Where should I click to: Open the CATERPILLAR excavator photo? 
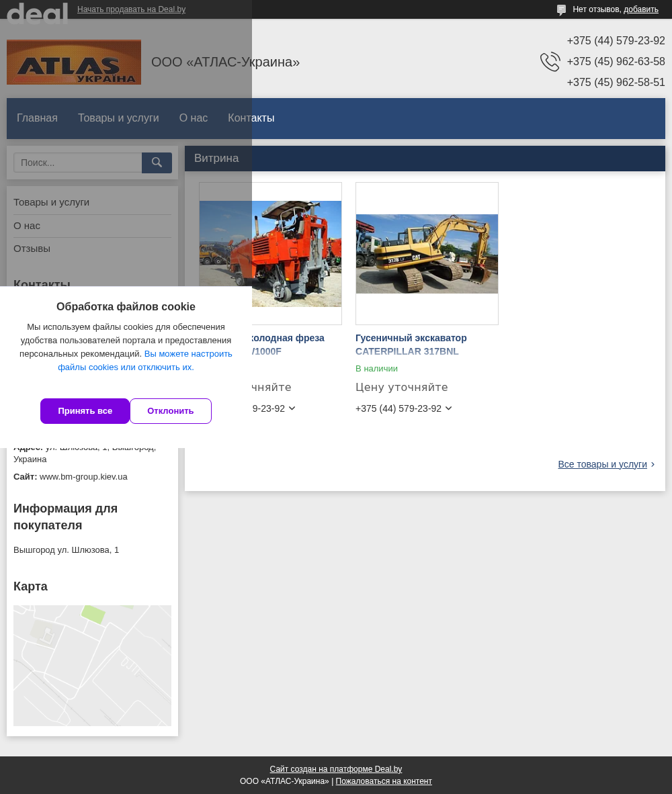[427, 254]
